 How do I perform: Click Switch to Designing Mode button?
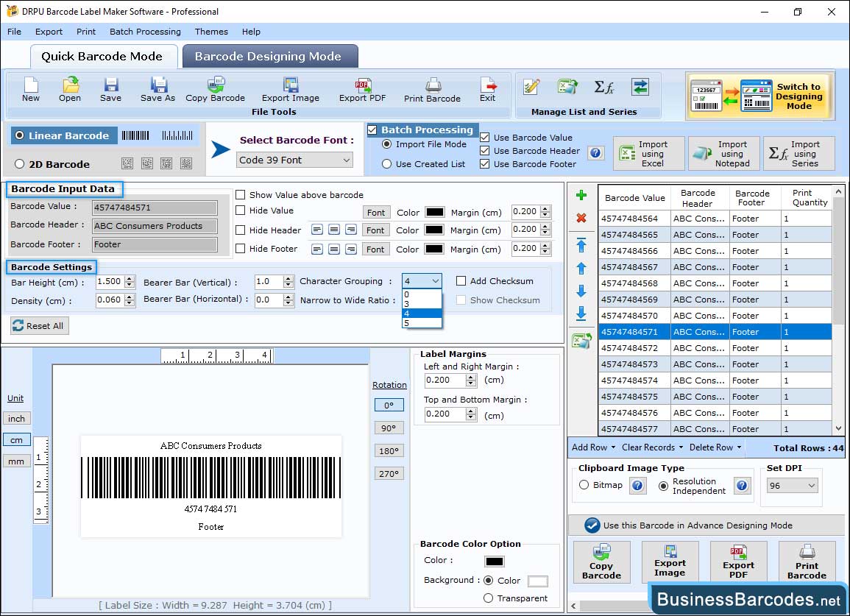759,96
